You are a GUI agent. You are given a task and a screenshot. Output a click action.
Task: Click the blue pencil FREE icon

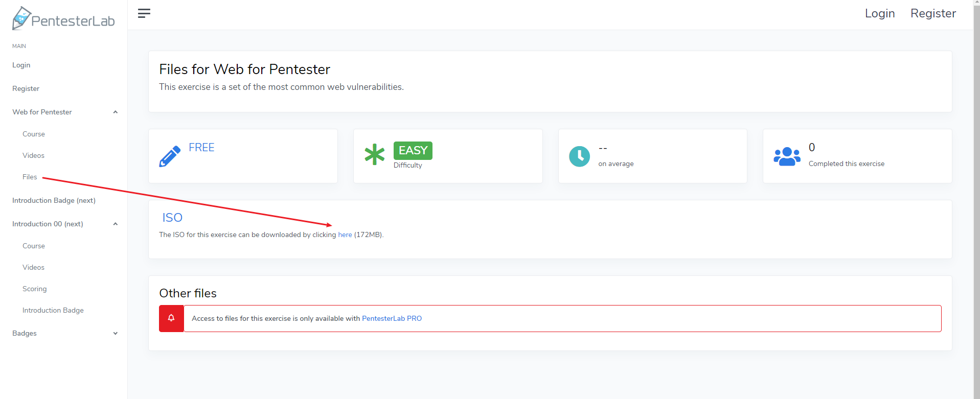[x=170, y=156]
